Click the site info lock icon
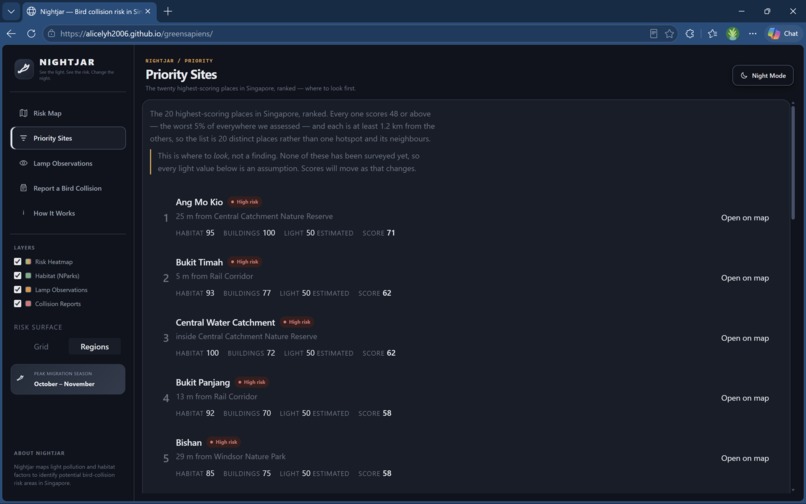Image resolution: width=806 pixels, height=504 pixels. 51,33
